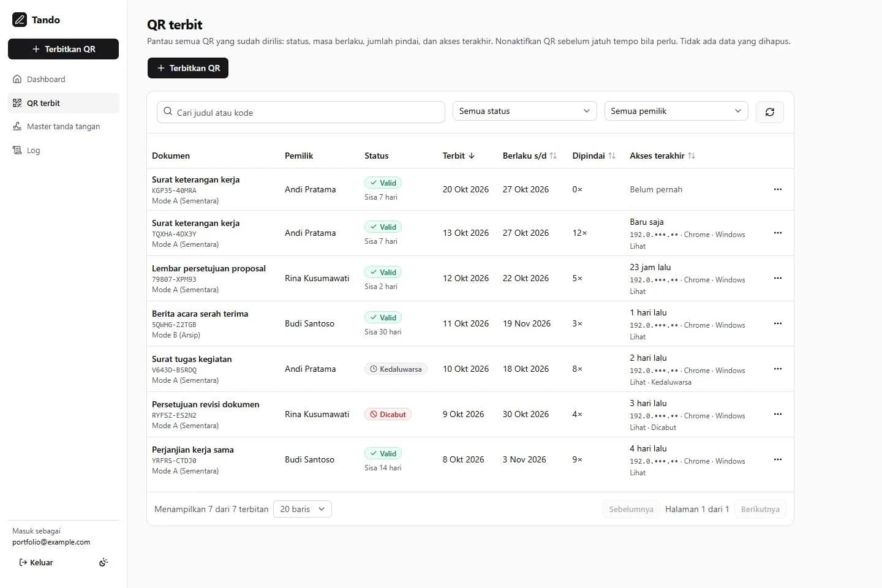Open row menu for Lembar persetujuan proposal
This screenshot has height=588, width=882.
click(x=778, y=278)
